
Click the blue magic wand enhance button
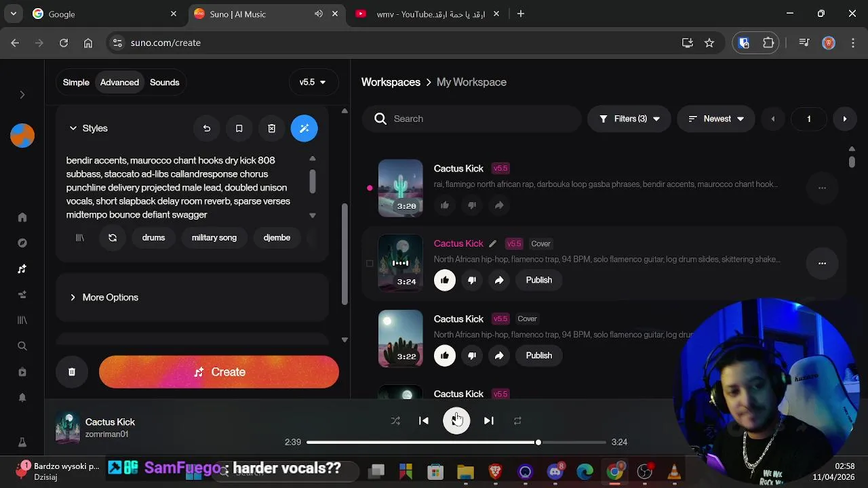pyautogui.click(x=304, y=128)
